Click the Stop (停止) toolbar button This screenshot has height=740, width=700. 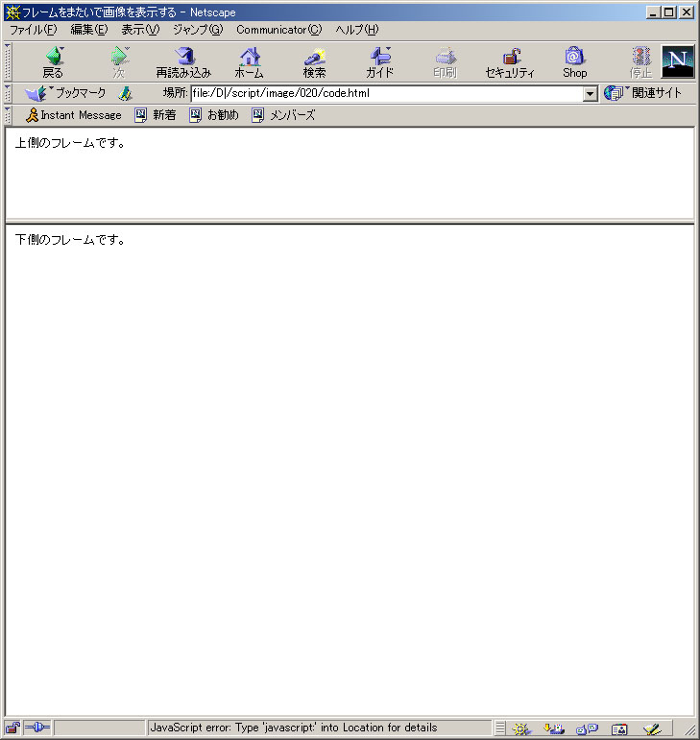(x=640, y=62)
